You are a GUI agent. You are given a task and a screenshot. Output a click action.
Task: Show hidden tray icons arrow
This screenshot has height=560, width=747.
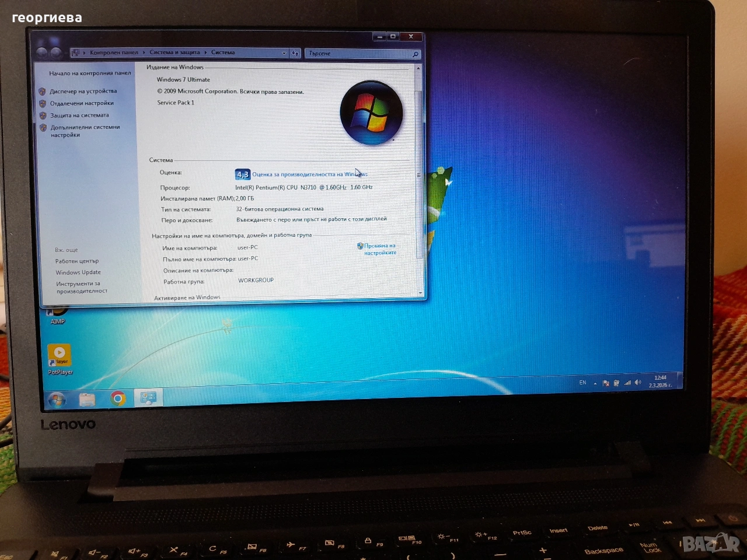595,383
